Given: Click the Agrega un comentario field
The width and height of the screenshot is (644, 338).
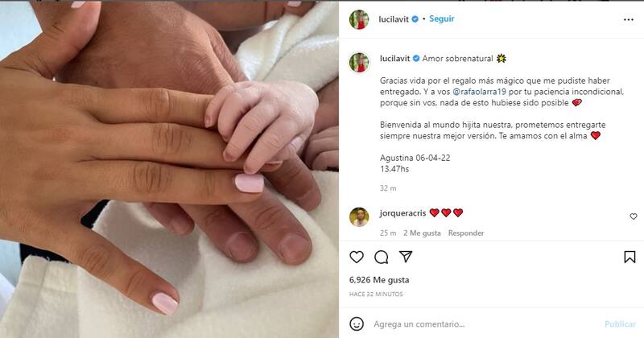Looking at the screenshot, I should click(485, 324).
